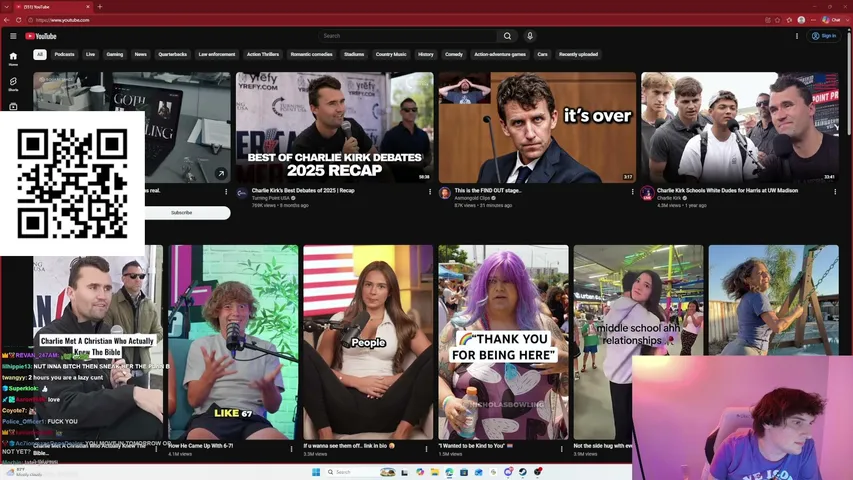The image size is (853, 480).
Task: Close the YouTube browser tab
Action: pos(88,7)
